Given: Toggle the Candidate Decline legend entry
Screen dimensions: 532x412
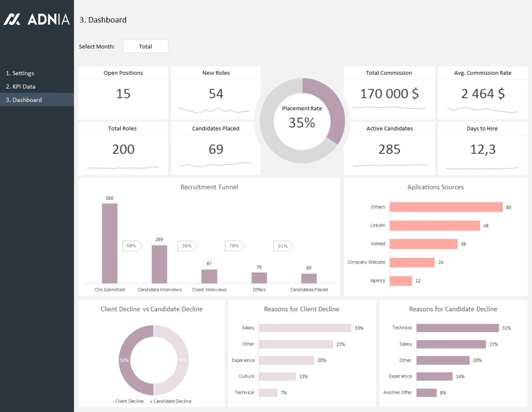Looking at the screenshot, I should [x=174, y=401].
